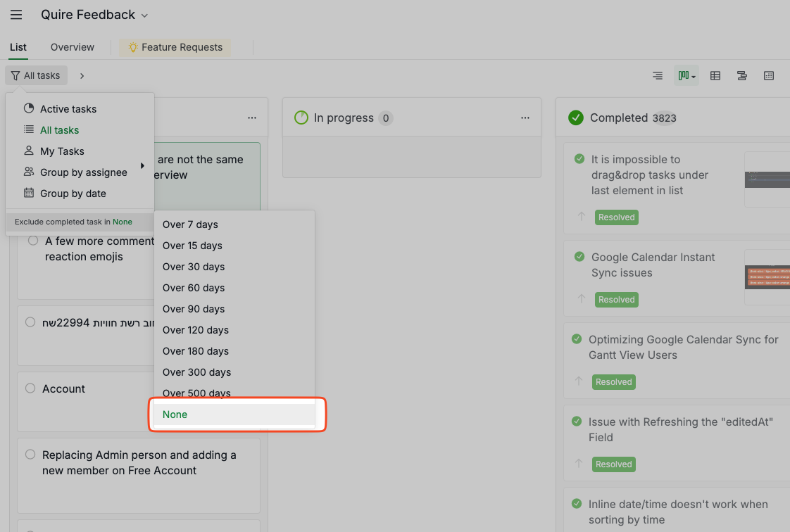Uncheck Google Calendar Instant Sync issues task
The width and height of the screenshot is (790, 532).
[579, 257]
